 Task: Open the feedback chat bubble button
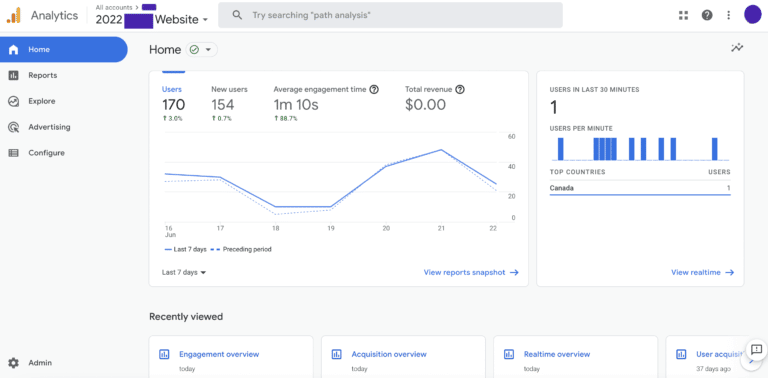pyautogui.click(x=757, y=350)
